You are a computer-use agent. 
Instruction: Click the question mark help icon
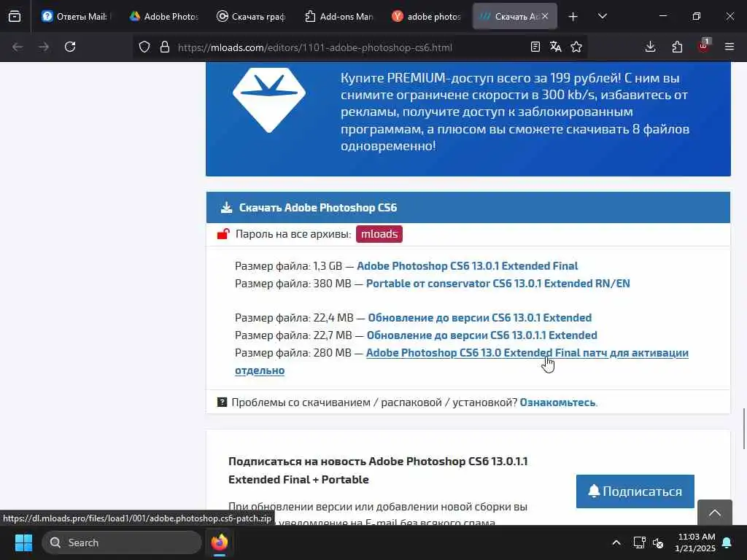pos(222,402)
